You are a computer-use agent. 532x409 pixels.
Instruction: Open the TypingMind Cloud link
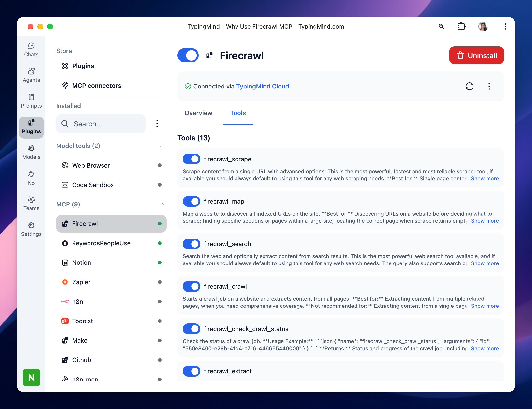pos(262,86)
